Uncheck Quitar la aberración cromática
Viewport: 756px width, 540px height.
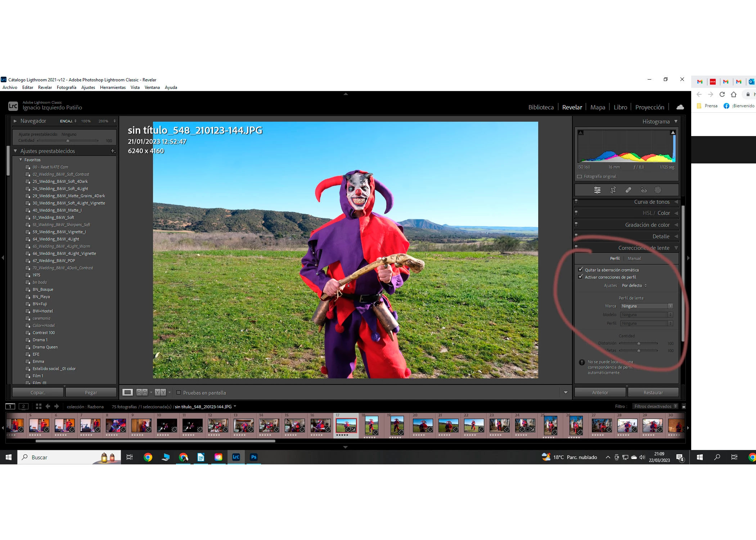(580, 270)
